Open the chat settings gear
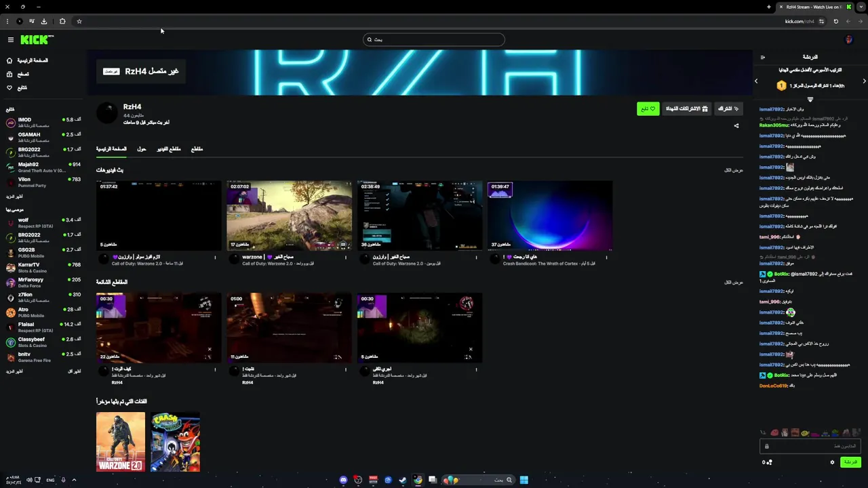 coord(832,462)
